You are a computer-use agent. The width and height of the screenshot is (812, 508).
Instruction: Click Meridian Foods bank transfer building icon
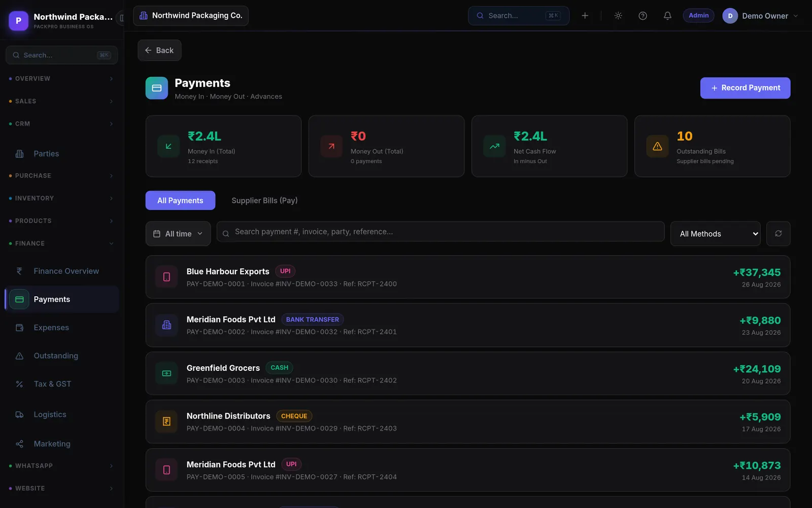[166, 325]
